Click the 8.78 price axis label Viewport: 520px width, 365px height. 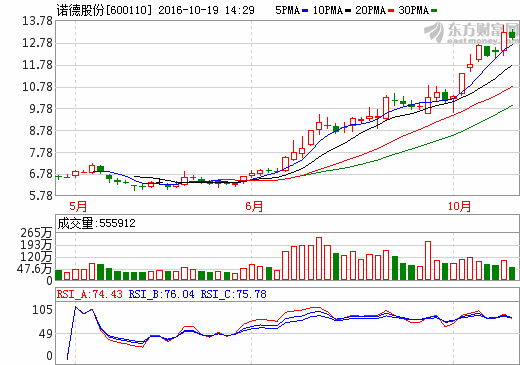[x=41, y=130]
